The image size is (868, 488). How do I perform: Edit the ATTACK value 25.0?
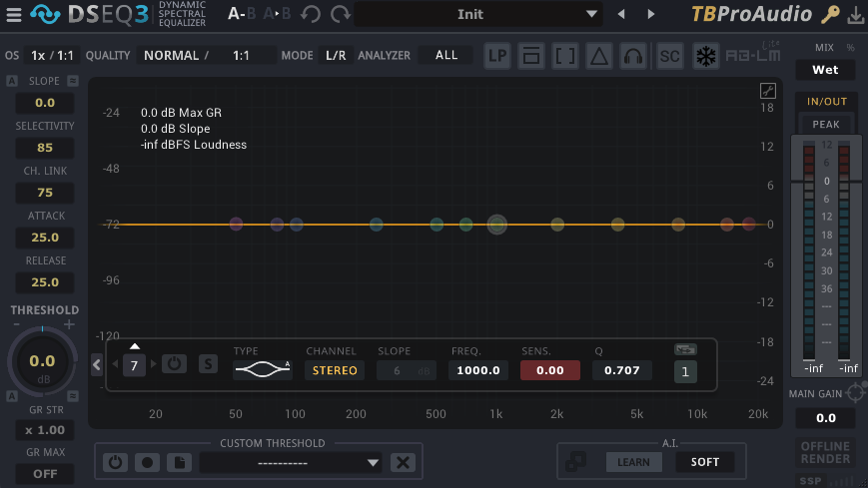(x=45, y=238)
